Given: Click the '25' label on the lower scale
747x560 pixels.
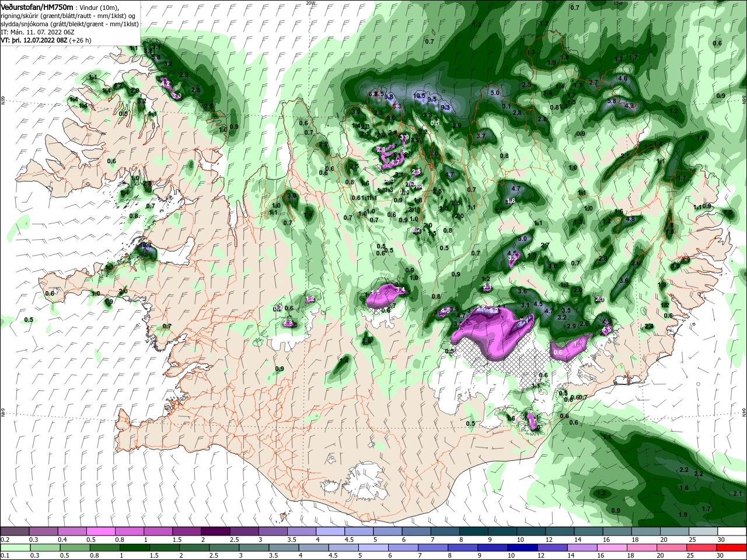Looking at the screenshot, I should pos(689,556).
